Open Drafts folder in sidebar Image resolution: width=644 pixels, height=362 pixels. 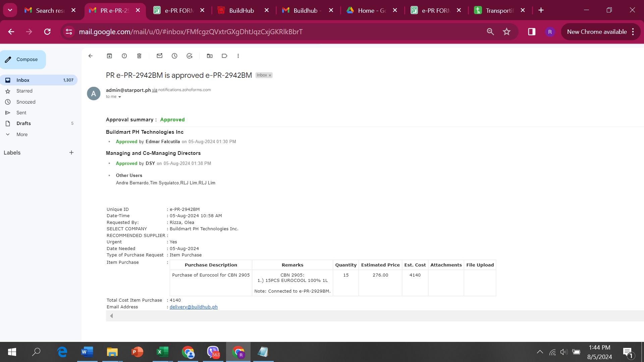[x=23, y=123]
